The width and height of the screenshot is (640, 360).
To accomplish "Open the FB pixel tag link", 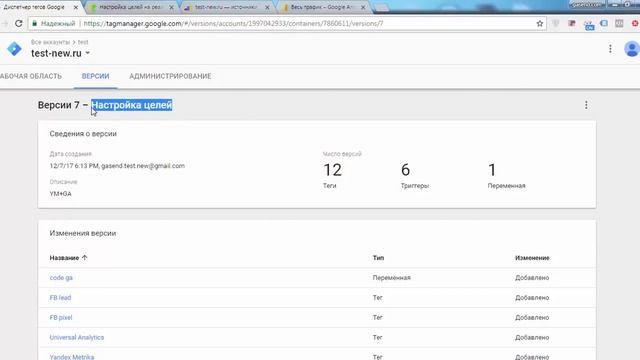I will (61, 318).
